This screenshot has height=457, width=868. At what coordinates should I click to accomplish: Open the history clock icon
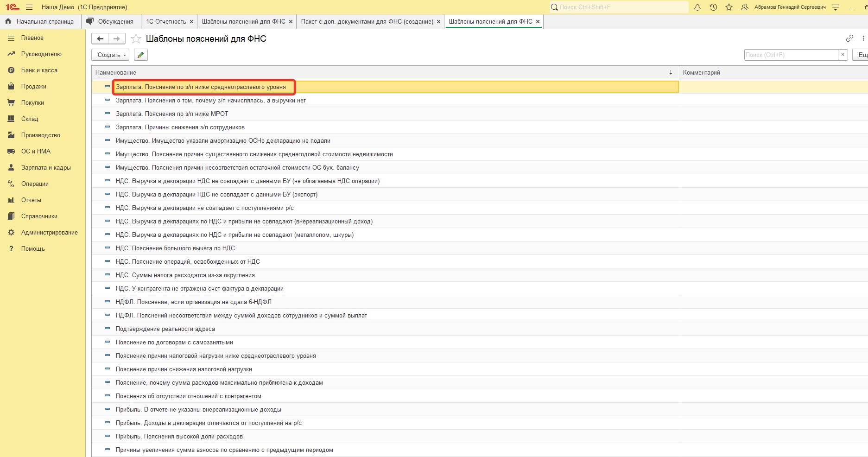(x=713, y=7)
